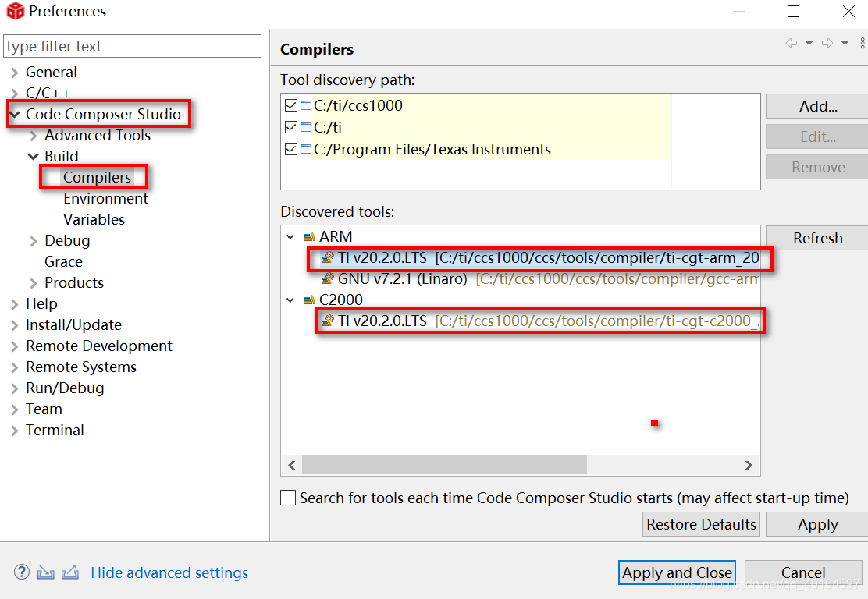The width and height of the screenshot is (868, 599).
Task: Focus the type filter text field
Action: point(132,46)
